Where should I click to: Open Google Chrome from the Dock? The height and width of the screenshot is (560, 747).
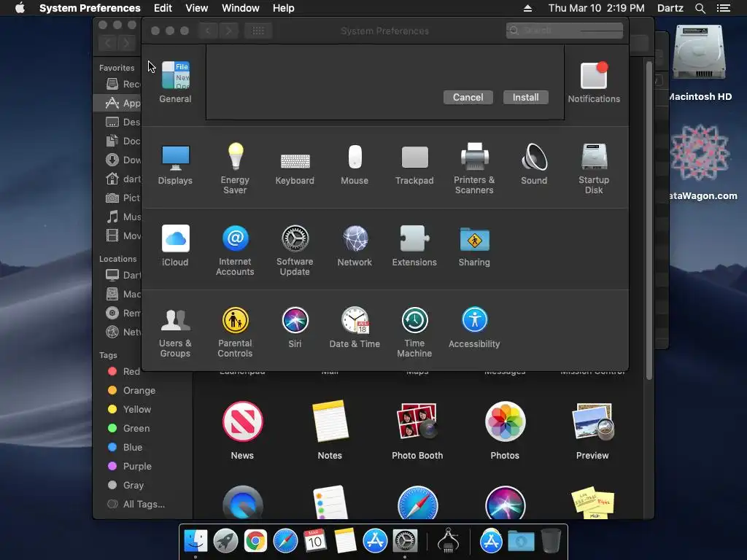tap(255, 541)
